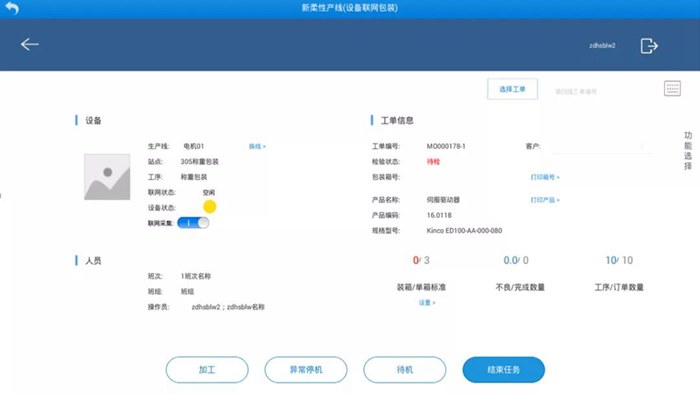Screen dimensions: 700x395
Task: Toggle the 联网采集 switch
Action: 193,223
